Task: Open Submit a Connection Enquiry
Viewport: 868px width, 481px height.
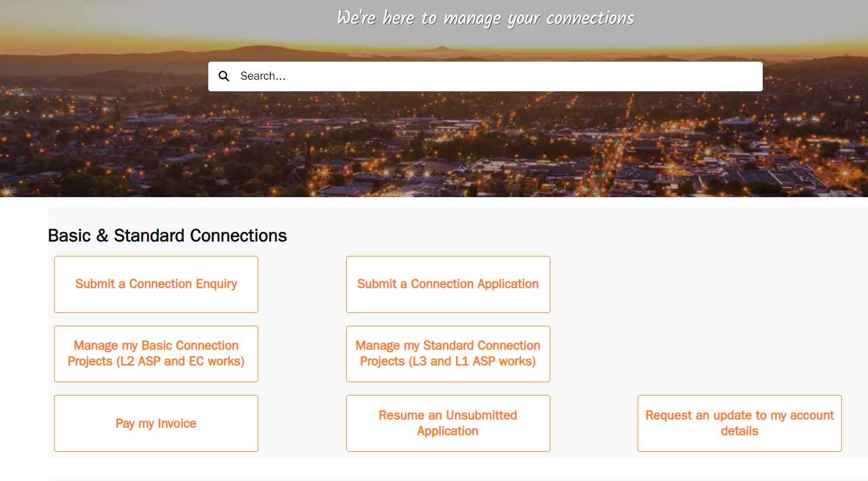Action: (x=156, y=284)
